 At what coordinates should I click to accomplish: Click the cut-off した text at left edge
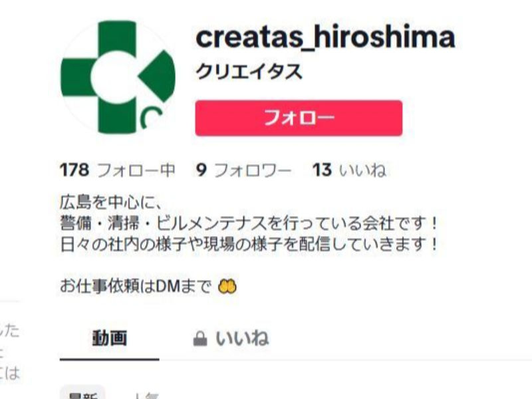[9, 330]
